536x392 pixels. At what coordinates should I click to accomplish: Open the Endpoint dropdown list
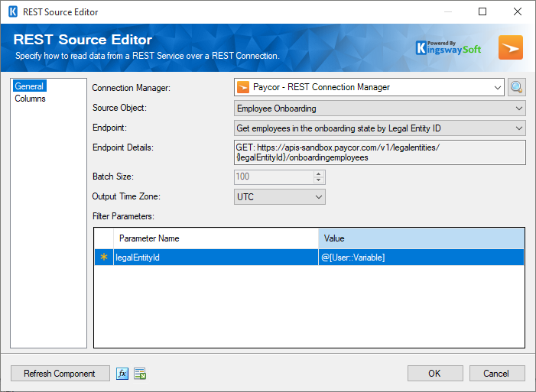(x=519, y=128)
